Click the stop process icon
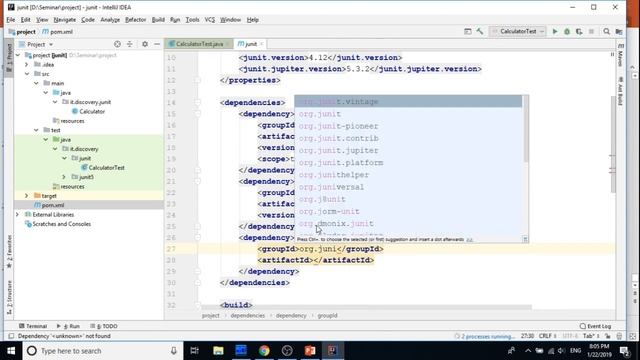This screenshot has width=640, height=360. 591,31
